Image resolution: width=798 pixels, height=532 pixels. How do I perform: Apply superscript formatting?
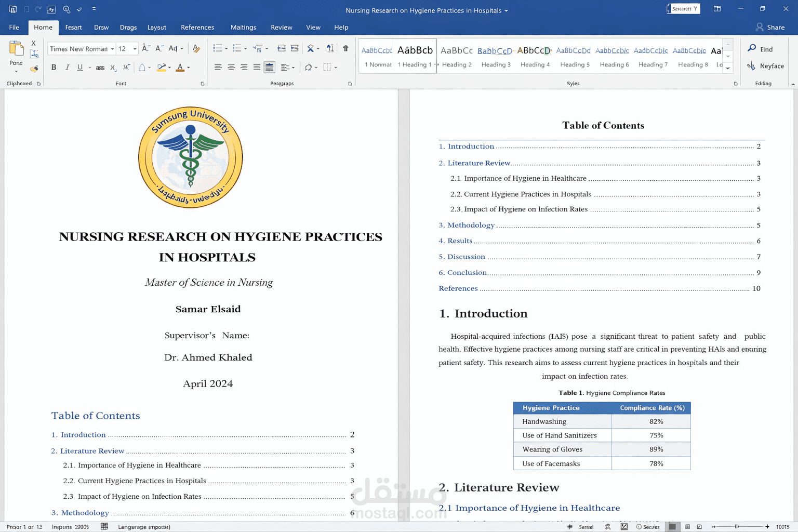[126, 67]
